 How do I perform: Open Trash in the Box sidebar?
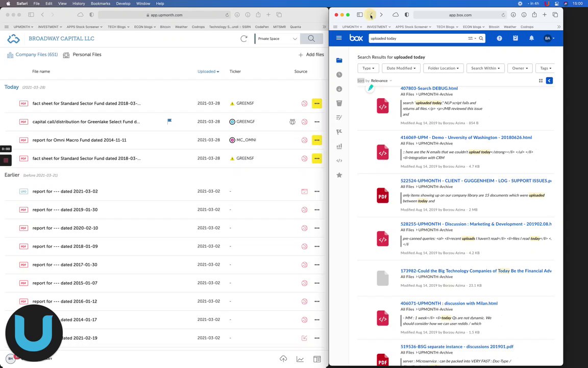pyautogui.click(x=339, y=103)
